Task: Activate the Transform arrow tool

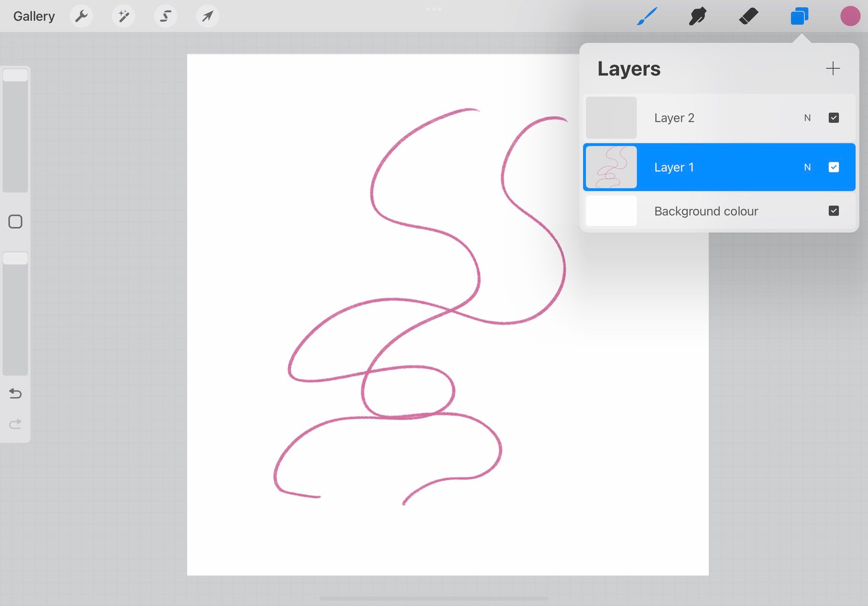Action: pos(207,16)
